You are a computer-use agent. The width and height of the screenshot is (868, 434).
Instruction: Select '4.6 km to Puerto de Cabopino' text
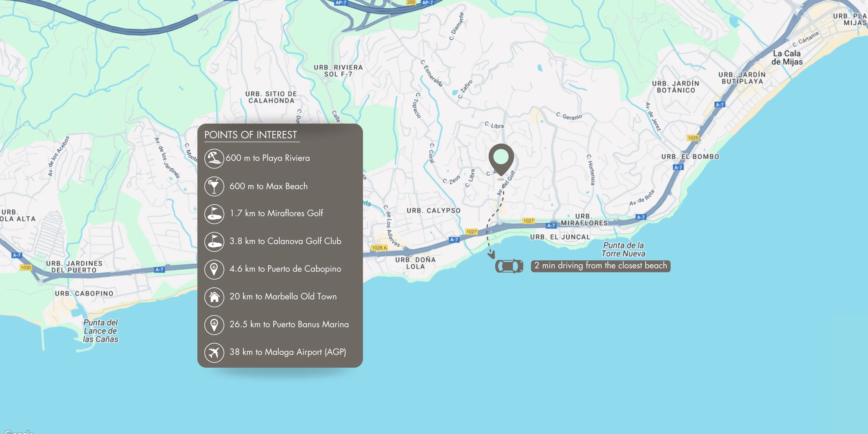click(x=286, y=269)
